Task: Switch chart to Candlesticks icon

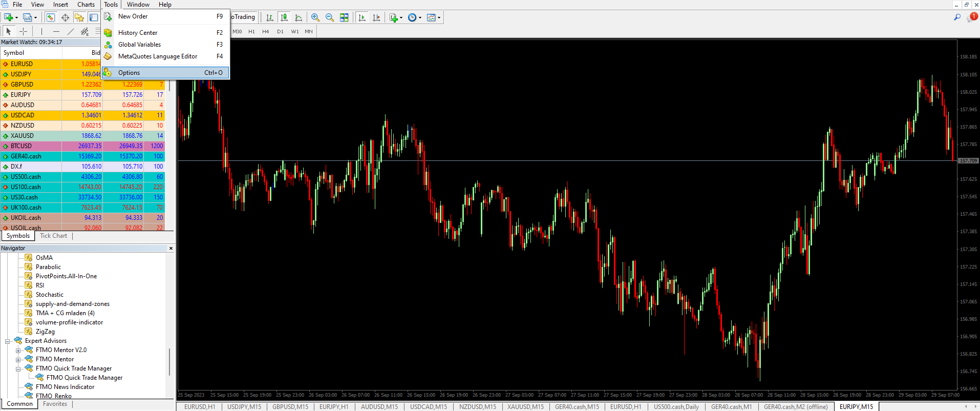Action: point(284,17)
